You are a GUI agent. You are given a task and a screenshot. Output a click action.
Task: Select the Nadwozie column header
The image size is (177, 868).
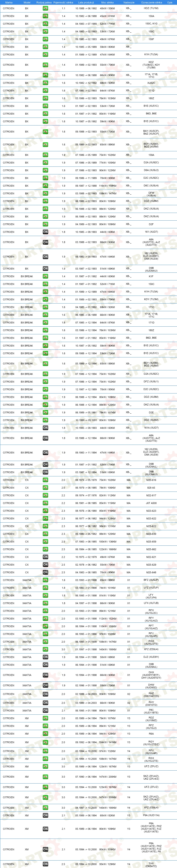[x=129, y=2]
